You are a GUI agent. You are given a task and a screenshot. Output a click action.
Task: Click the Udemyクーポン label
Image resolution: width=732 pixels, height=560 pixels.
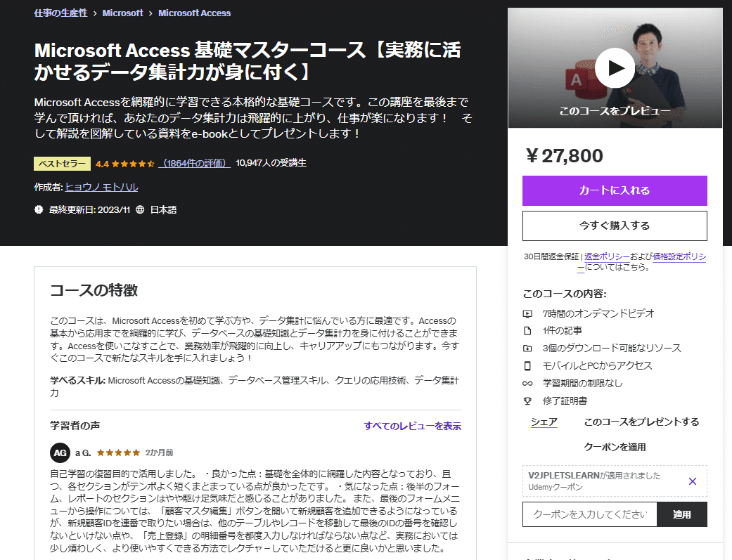[556, 487]
